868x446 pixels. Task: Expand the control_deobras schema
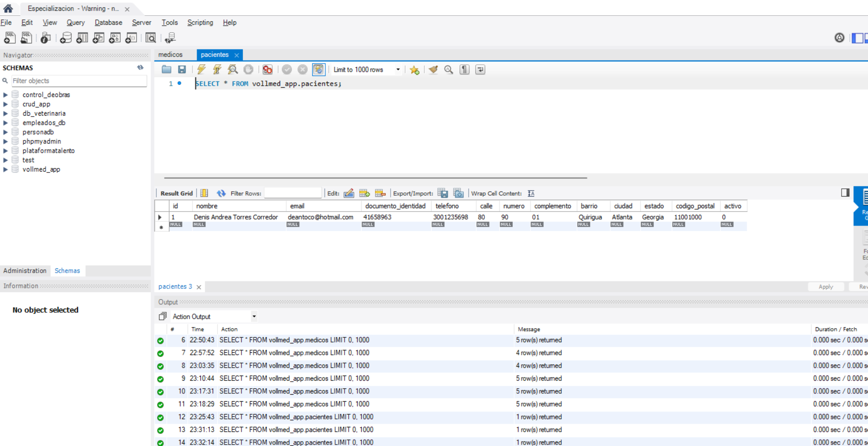tap(6, 95)
